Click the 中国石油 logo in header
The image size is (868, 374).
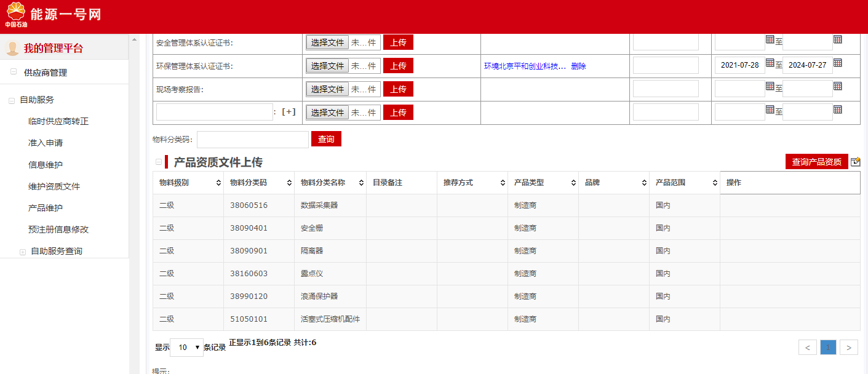16,15
